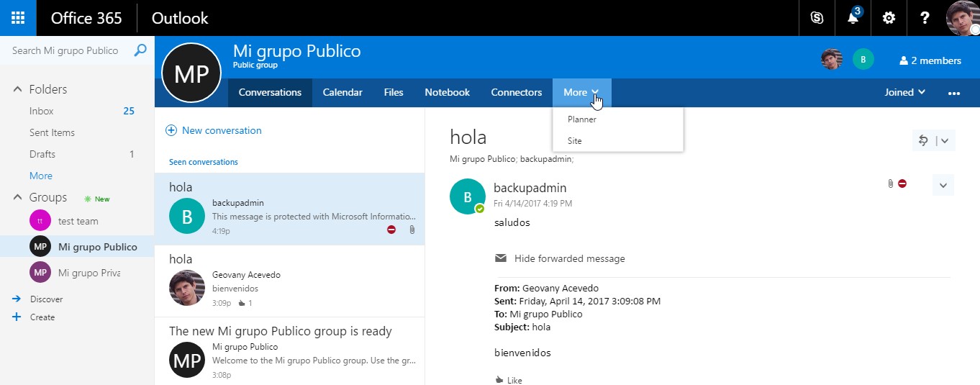The image size is (980, 385).
Task: Click the member photo avatar in group header
Action: click(x=832, y=60)
